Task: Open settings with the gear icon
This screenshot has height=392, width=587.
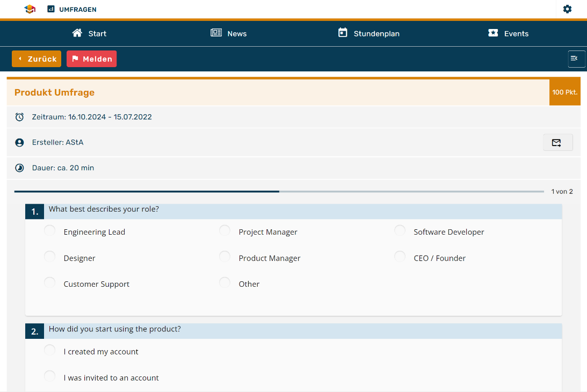Action: [567, 9]
